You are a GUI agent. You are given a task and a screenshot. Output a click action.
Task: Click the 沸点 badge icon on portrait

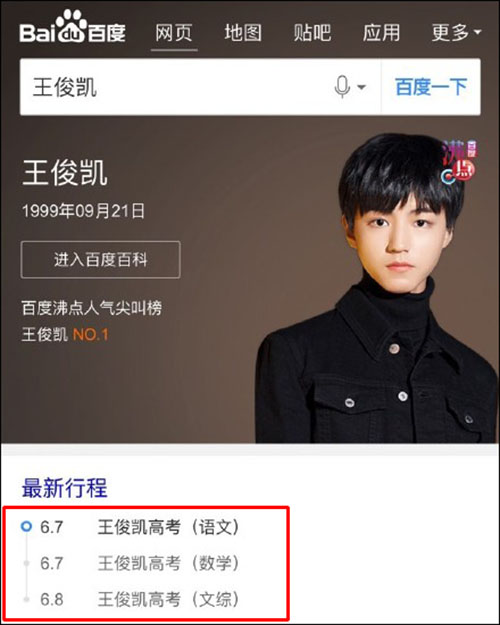[459, 163]
